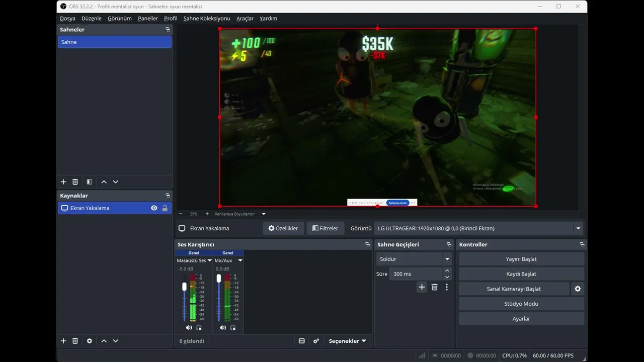Click the Süre 300 ms input field

point(416,274)
